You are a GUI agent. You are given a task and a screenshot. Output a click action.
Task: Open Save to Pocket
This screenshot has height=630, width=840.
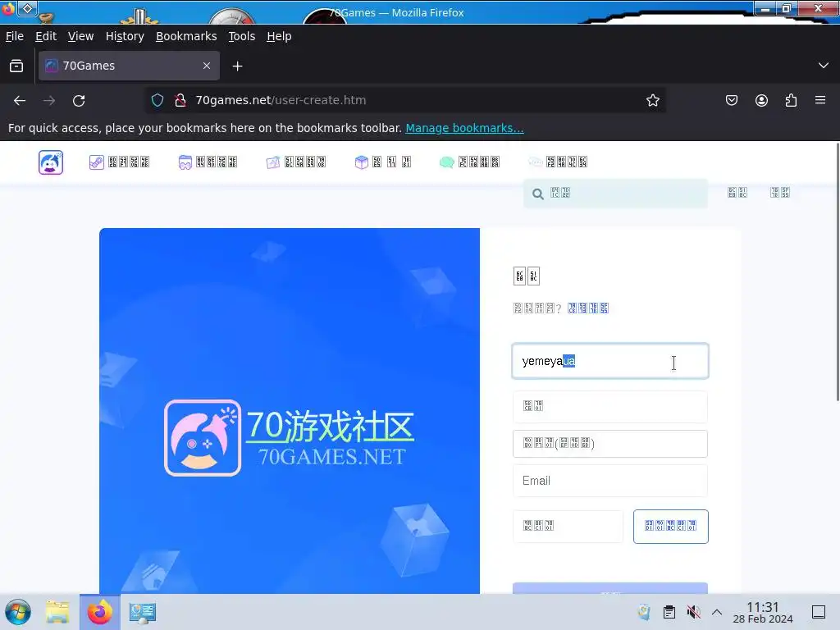[x=731, y=100]
